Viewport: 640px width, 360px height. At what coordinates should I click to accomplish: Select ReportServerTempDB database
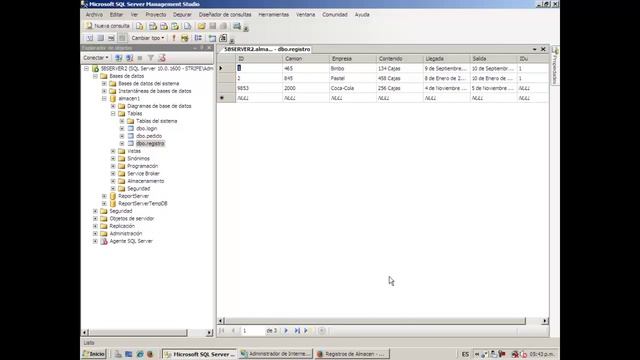[143, 203]
